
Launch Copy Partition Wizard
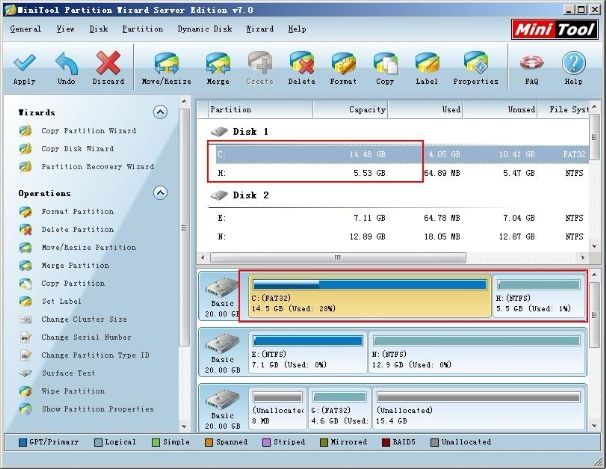coord(89,131)
